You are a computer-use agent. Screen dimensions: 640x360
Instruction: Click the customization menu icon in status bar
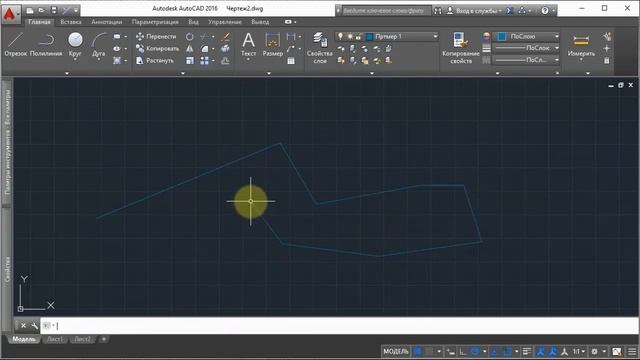coord(632,351)
